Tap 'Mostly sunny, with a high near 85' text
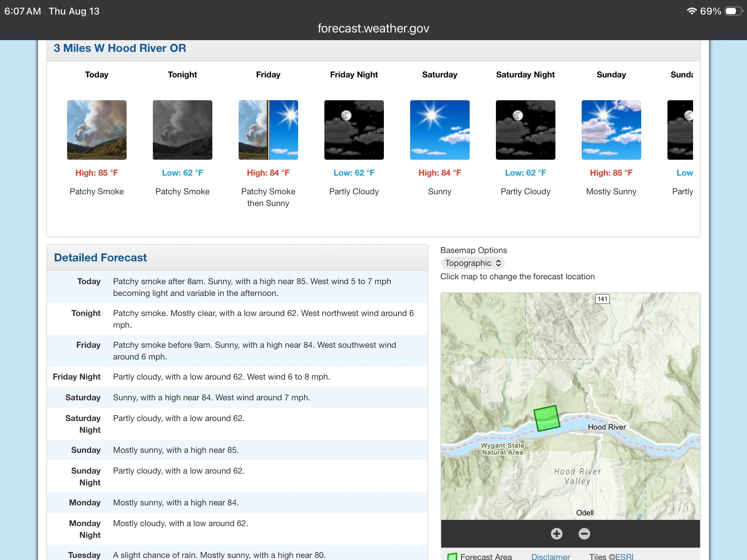The image size is (747, 560). tap(176, 450)
